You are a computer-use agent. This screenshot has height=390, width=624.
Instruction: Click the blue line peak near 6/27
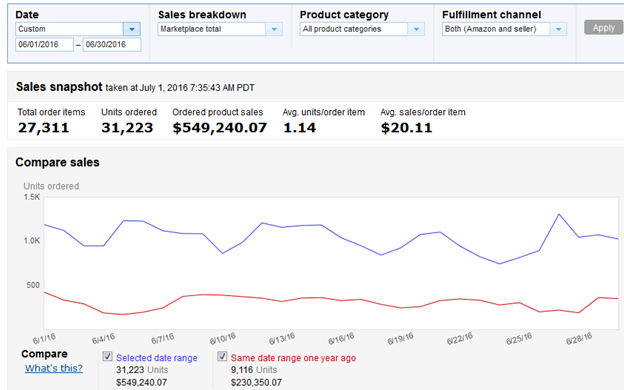point(559,214)
